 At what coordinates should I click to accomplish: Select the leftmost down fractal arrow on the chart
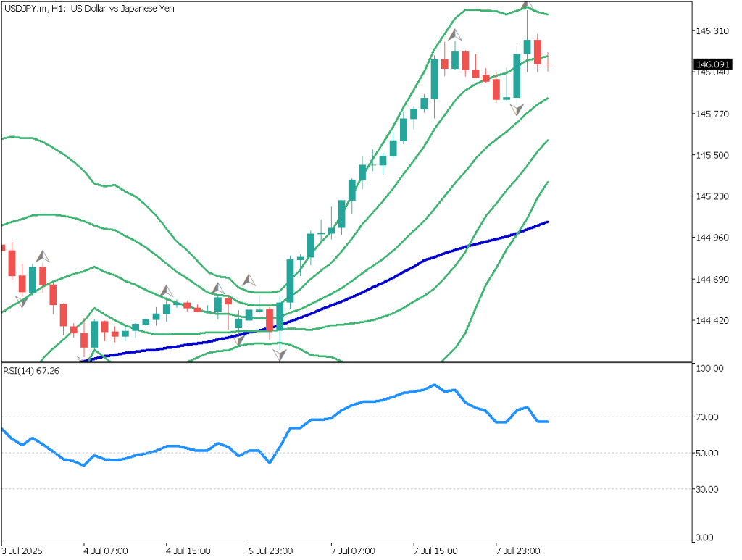click(22, 301)
